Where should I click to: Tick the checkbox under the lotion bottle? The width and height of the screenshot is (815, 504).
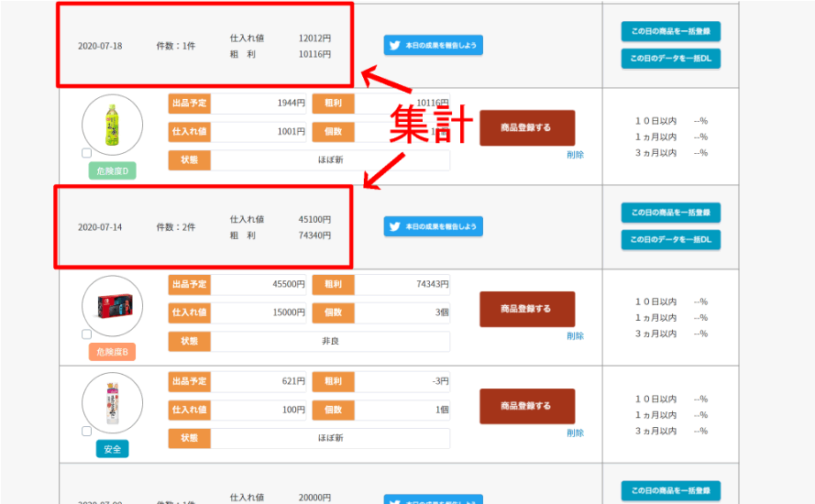(x=87, y=432)
